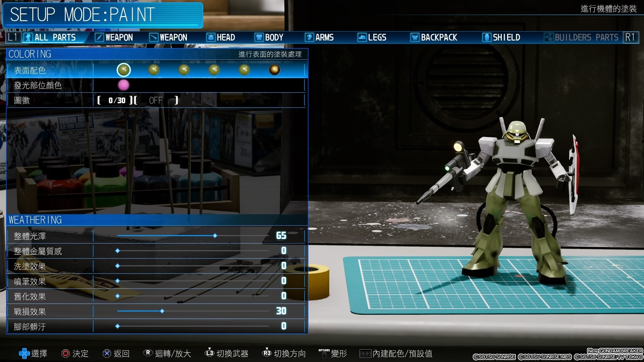Select the third surface color swatch
644x362 pixels.
184,70
